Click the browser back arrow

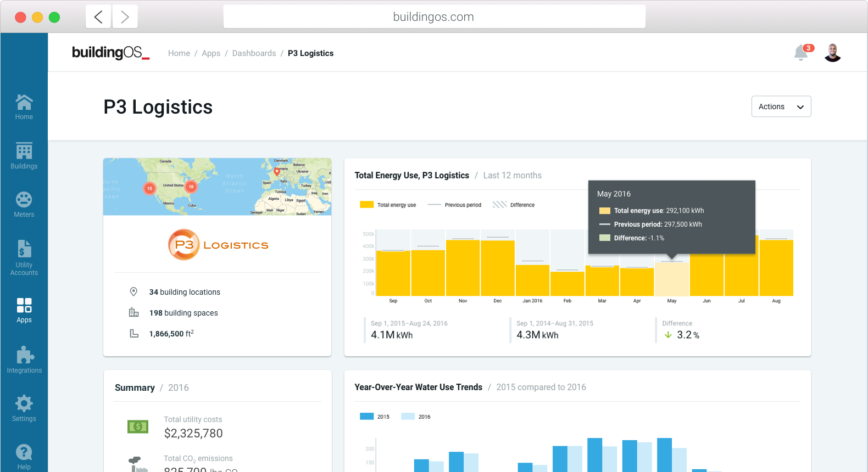(98, 17)
